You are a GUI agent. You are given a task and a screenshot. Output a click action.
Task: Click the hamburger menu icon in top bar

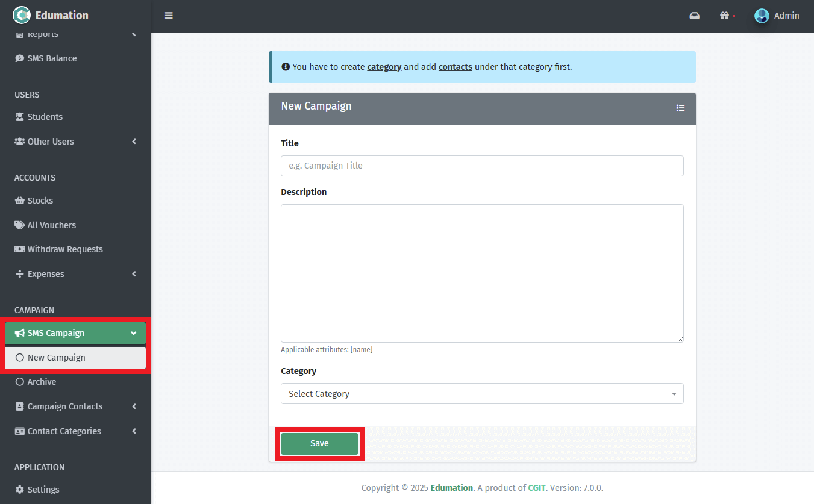[x=169, y=16]
